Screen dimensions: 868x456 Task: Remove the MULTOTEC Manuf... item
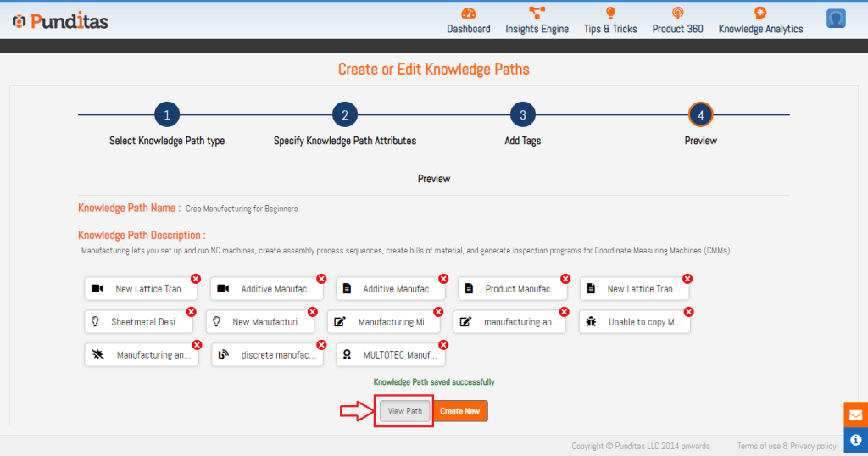coord(442,345)
